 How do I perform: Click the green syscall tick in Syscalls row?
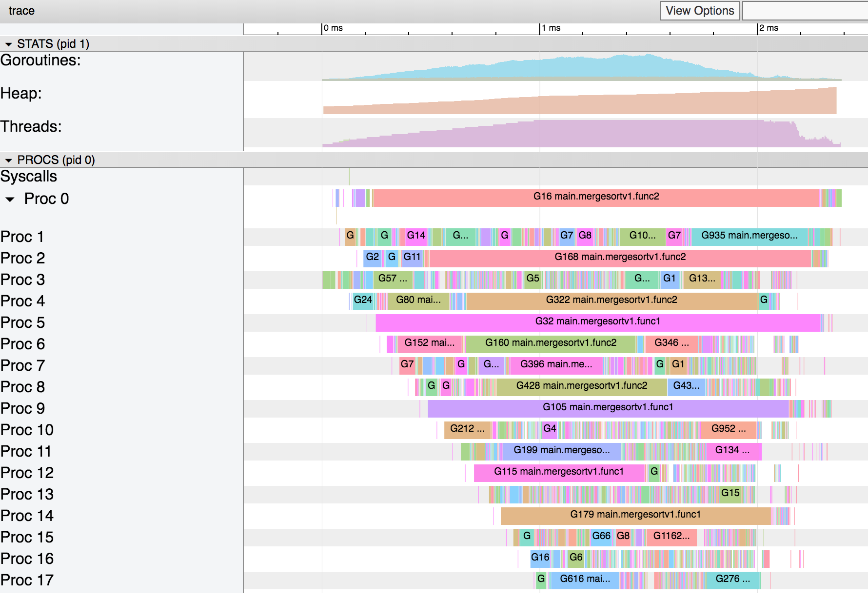tap(349, 177)
